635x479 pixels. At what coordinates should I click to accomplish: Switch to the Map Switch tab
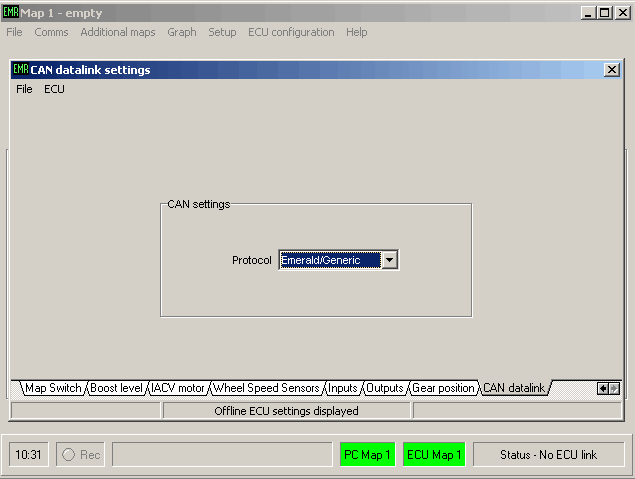click(53, 388)
